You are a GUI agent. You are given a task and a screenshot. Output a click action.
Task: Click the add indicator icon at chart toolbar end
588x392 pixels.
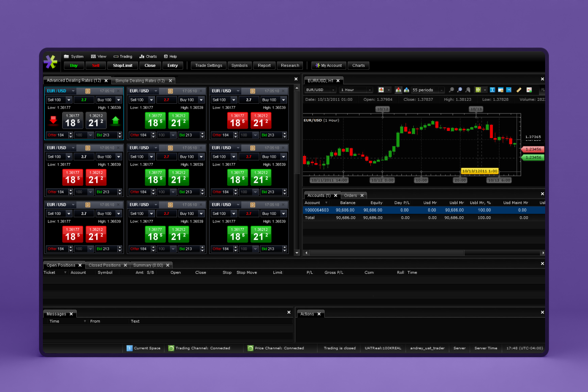[x=529, y=90]
